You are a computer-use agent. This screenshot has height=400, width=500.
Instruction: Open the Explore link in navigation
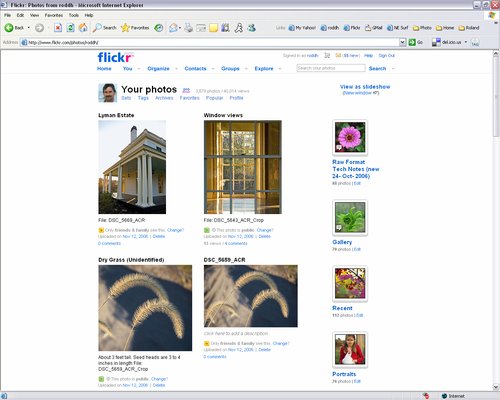coord(264,69)
